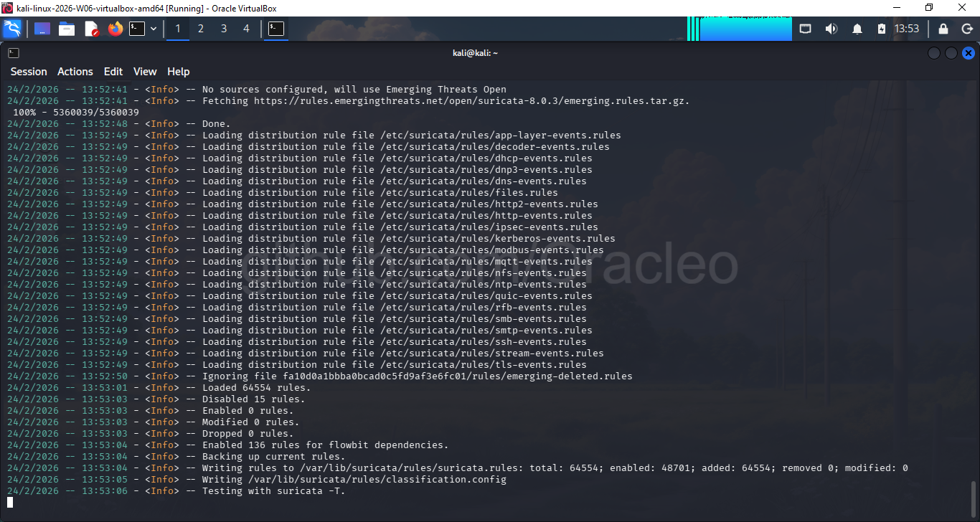The image size is (980, 522).
Task: Click the battery power icon
Action: click(x=882, y=29)
